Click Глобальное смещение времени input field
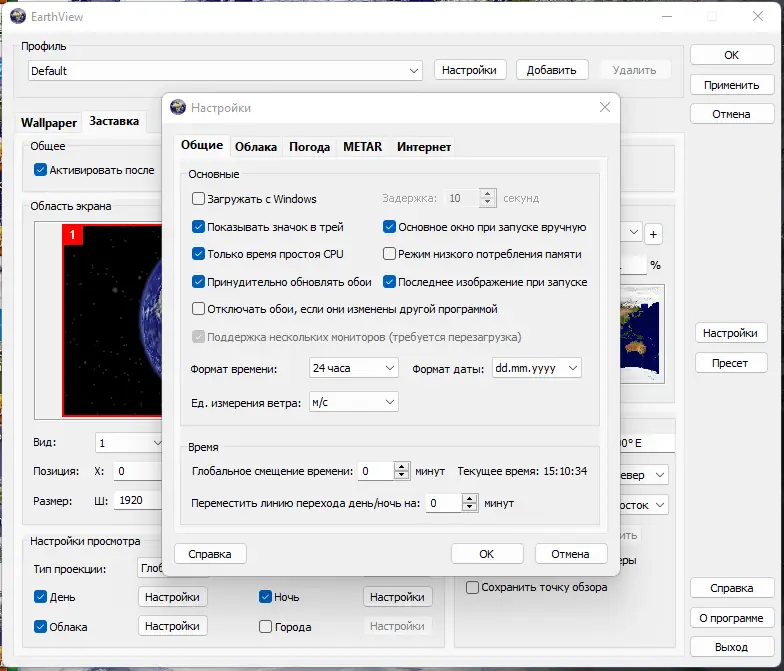The height and width of the screenshot is (671, 784). click(376, 471)
